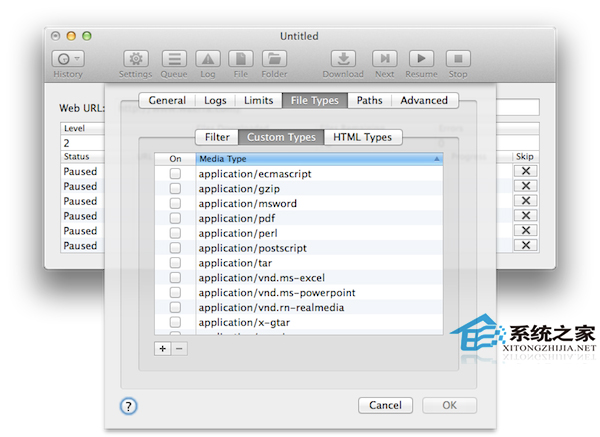The width and height of the screenshot is (600, 437).
Task: Click the Level column header
Action: (x=82, y=128)
